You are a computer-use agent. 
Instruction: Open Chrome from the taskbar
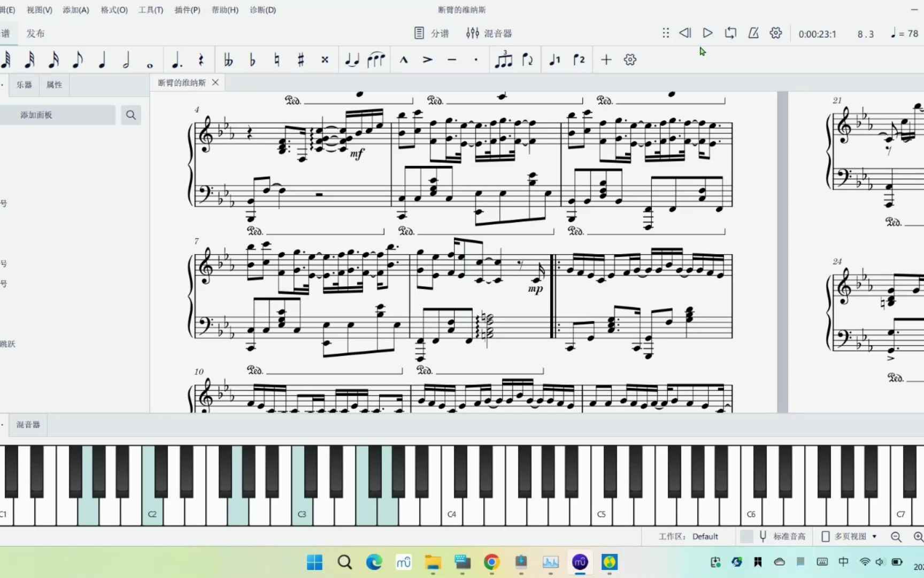coord(491,562)
